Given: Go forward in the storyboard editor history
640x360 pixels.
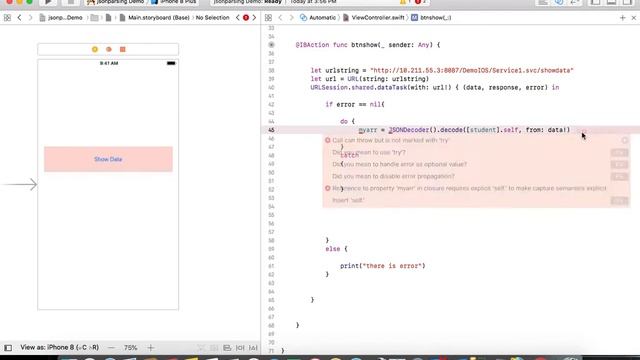Looking at the screenshot, I should tap(30, 18).
